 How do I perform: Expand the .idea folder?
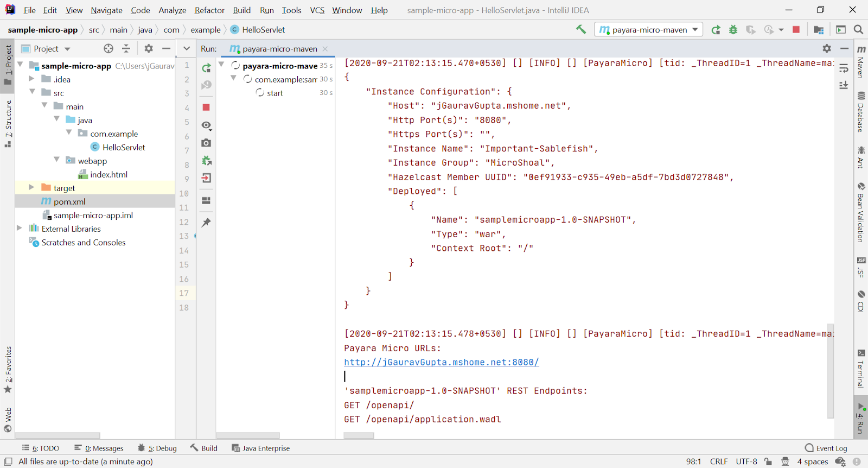[31, 79]
